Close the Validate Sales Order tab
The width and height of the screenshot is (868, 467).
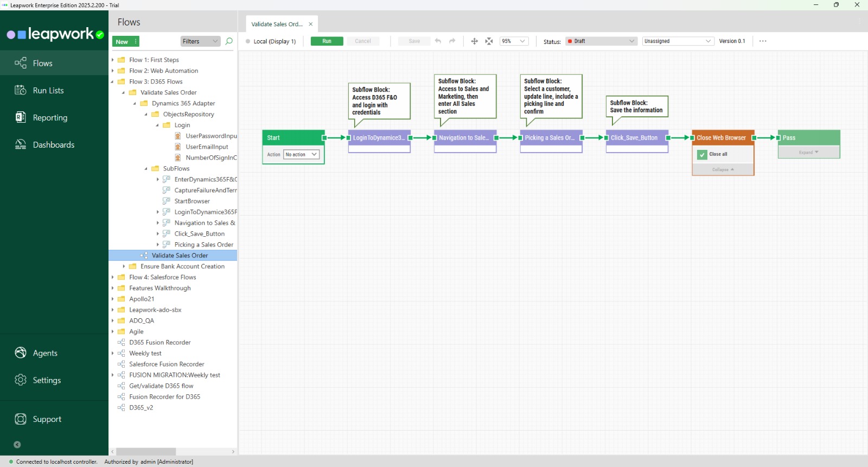pyautogui.click(x=311, y=24)
